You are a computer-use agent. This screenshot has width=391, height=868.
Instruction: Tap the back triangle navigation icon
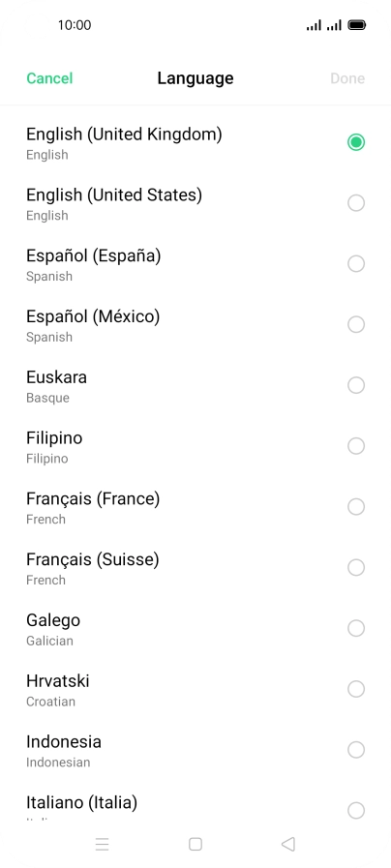(x=288, y=844)
